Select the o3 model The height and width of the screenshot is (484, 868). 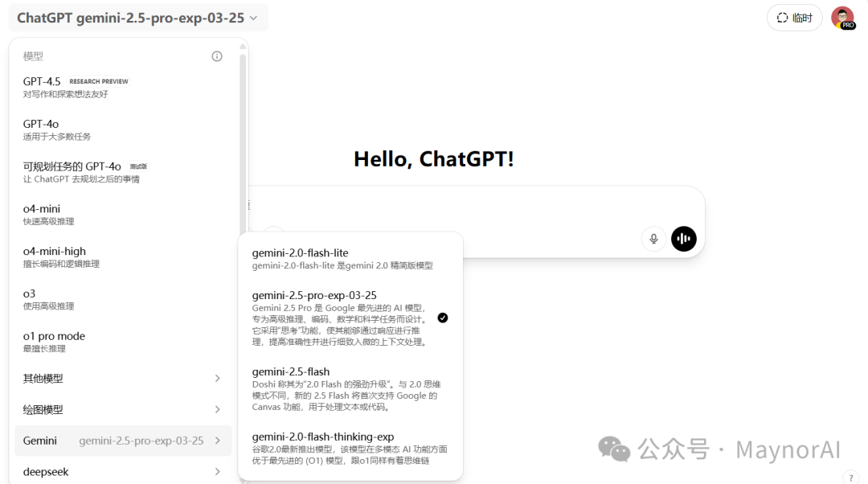click(x=123, y=299)
